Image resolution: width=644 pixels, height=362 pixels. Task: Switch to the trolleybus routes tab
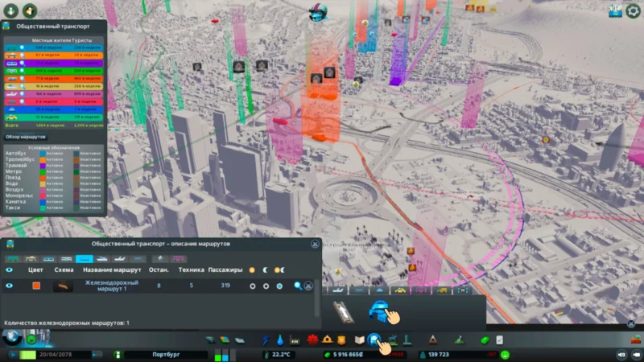coord(31,258)
